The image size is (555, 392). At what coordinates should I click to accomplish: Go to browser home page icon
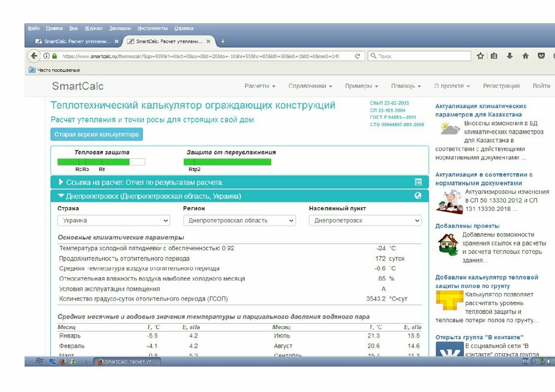pyautogui.click(x=524, y=56)
